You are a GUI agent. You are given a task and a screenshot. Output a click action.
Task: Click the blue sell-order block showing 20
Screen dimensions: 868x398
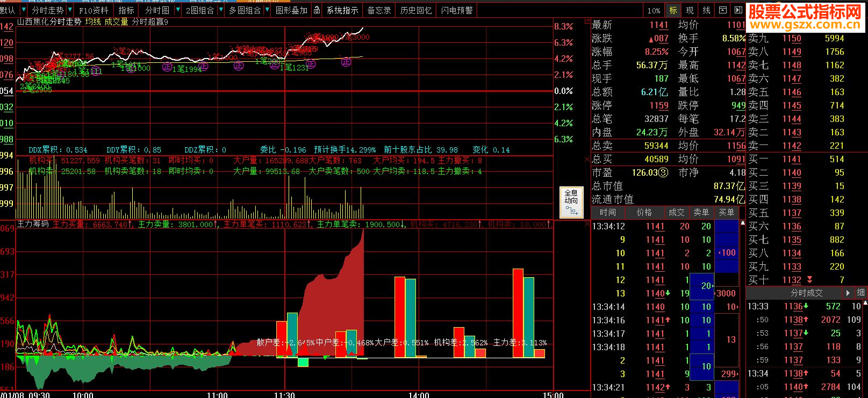(x=702, y=286)
